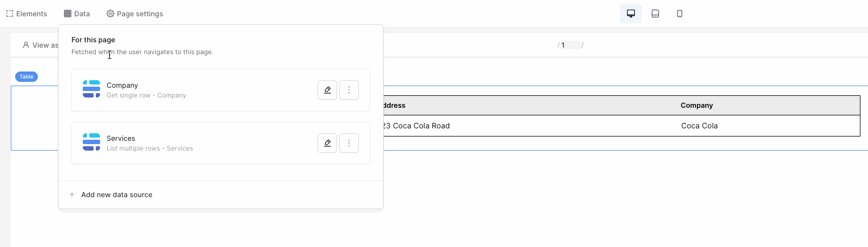
Task: Select the Coca Cola table cell
Action: [x=699, y=126]
